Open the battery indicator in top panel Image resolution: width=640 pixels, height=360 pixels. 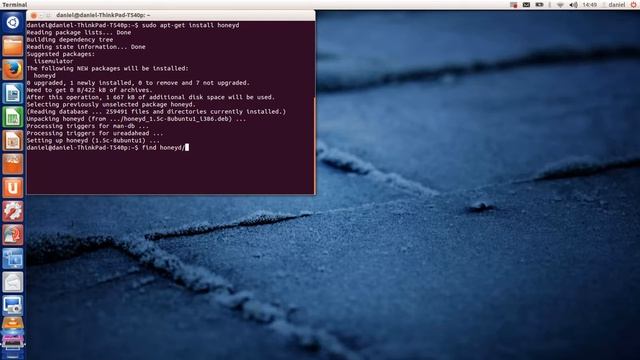(540, 5)
